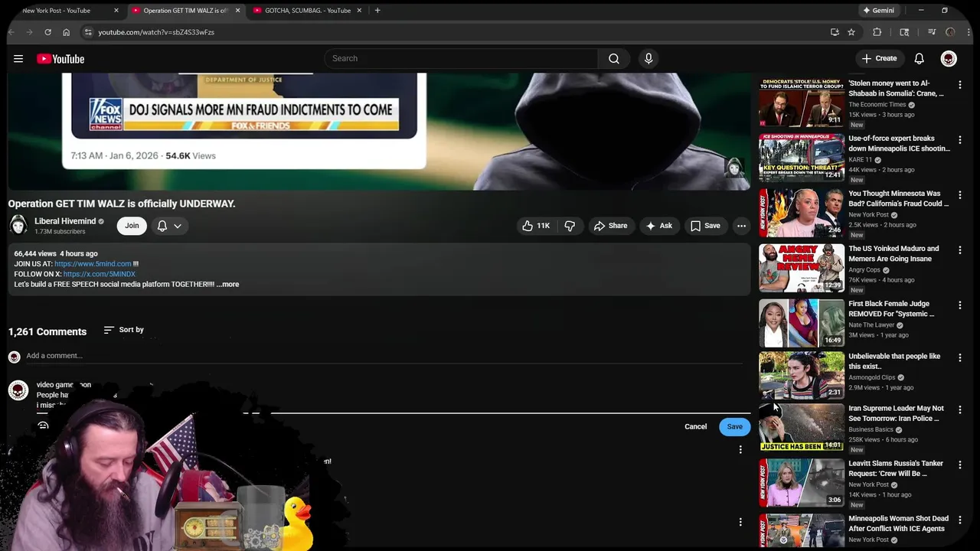Viewport: 980px width, 551px height.
Task: Click the search magnifier button
Action: [x=614, y=59]
